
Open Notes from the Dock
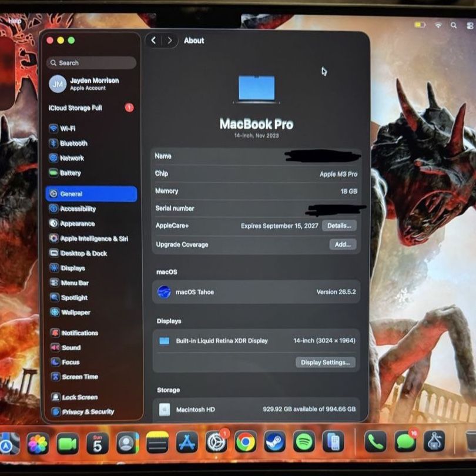coord(157,443)
